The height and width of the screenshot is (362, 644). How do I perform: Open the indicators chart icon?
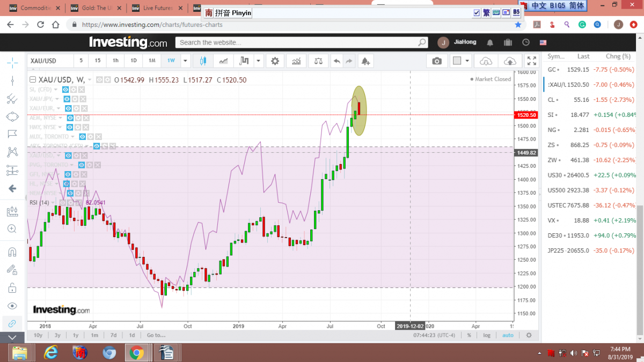(x=296, y=61)
